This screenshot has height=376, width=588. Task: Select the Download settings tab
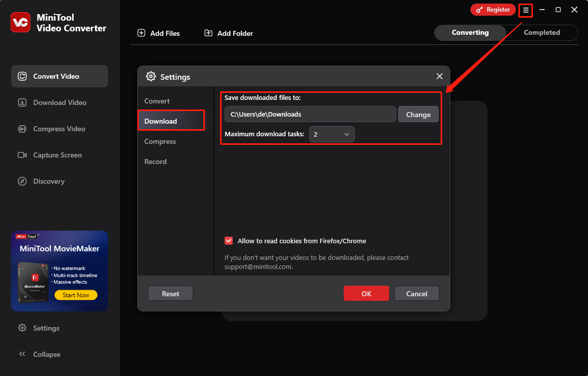click(171, 121)
